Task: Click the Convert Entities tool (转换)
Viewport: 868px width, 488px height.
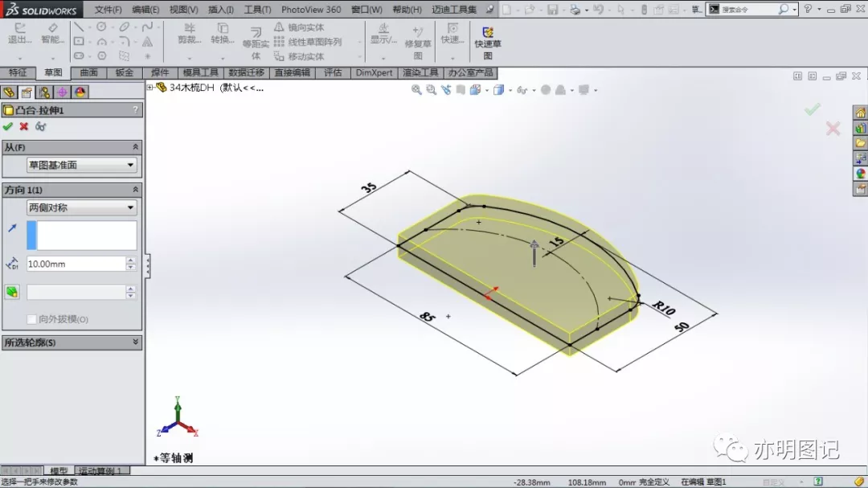Action: 223,33
